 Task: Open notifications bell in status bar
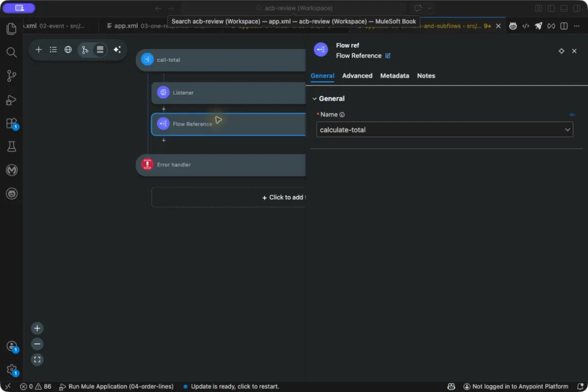coord(580,386)
